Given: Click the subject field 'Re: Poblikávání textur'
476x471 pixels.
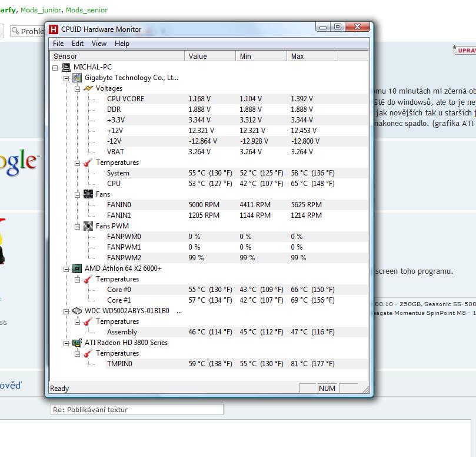Looking at the screenshot, I should pos(137,410).
